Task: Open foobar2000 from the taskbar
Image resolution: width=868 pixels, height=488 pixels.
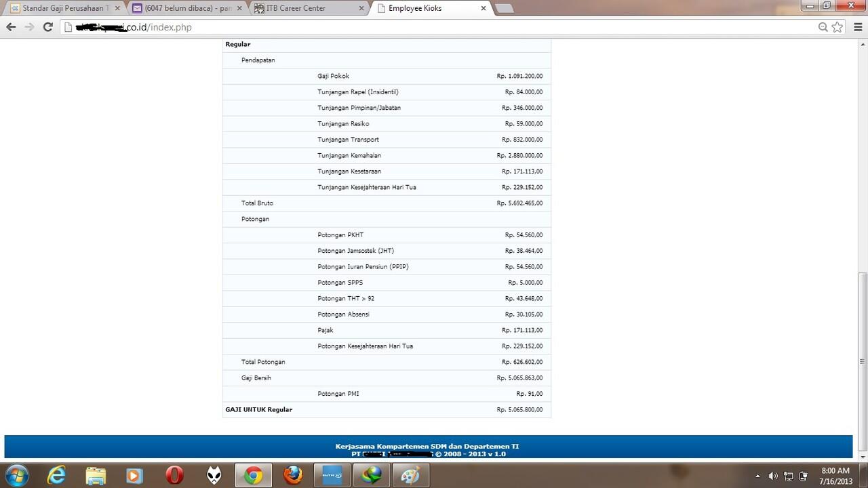Action: (214, 475)
